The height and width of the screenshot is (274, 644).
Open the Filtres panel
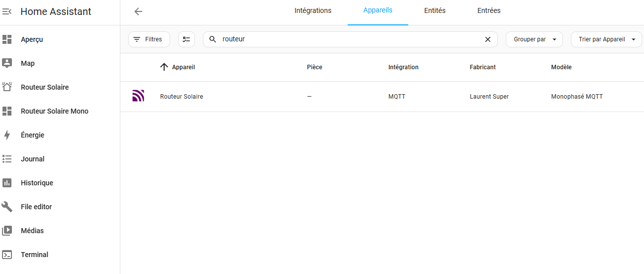tap(149, 39)
